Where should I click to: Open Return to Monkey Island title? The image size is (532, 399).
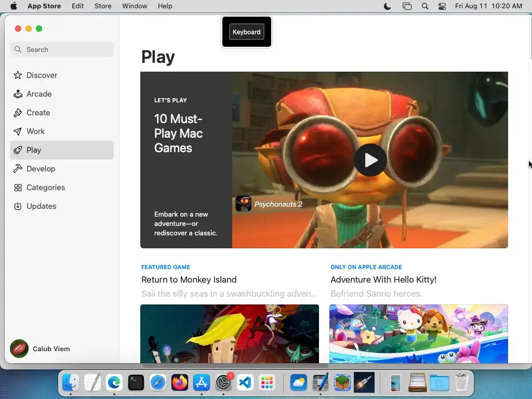(x=189, y=280)
